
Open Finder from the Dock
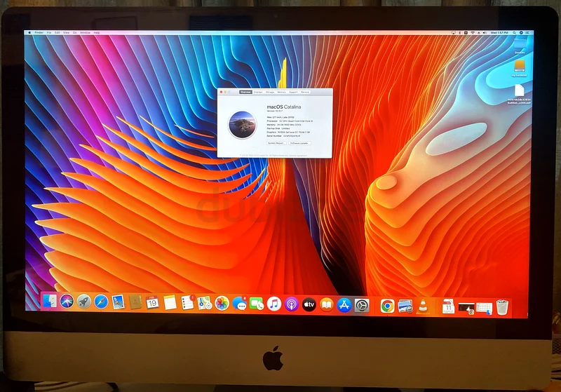coord(50,301)
